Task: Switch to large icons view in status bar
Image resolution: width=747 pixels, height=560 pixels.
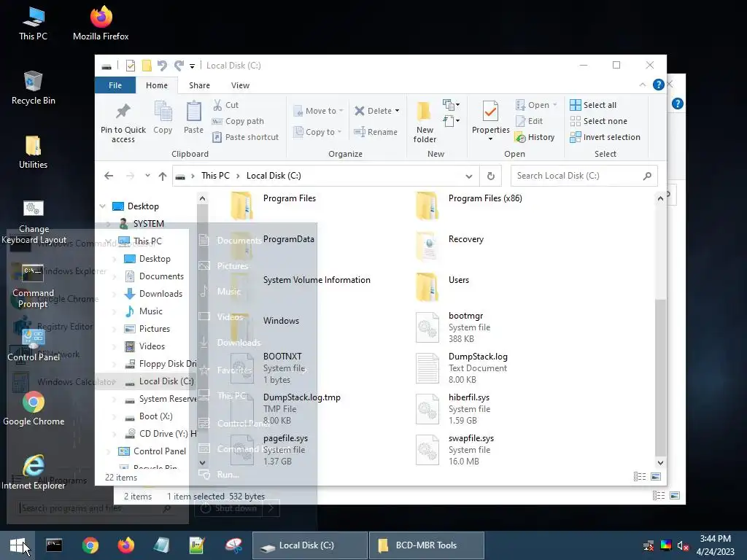Action: click(x=656, y=477)
